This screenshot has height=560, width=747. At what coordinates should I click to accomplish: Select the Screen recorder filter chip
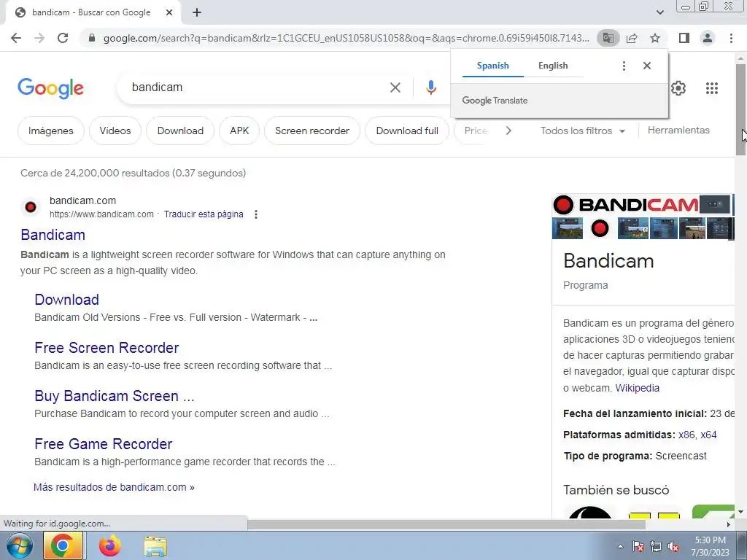(x=312, y=131)
